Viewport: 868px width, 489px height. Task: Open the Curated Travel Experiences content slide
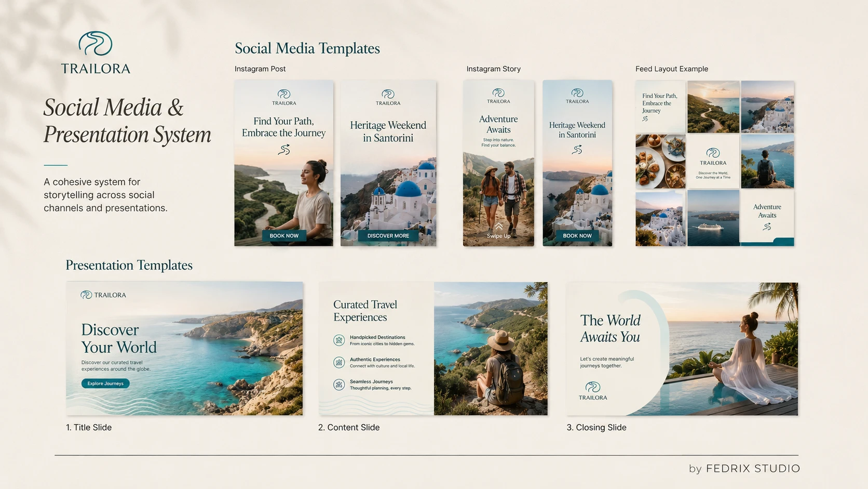[x=433, y=348]
